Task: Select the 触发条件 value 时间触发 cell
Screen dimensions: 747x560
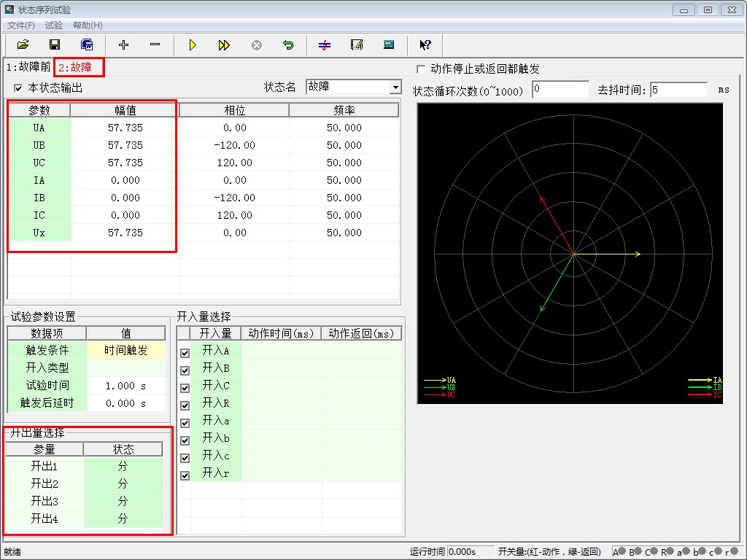Action: point(125,351)
